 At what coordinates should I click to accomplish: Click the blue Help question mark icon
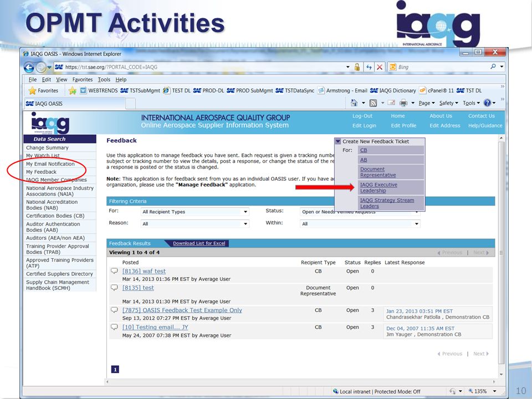487,103
